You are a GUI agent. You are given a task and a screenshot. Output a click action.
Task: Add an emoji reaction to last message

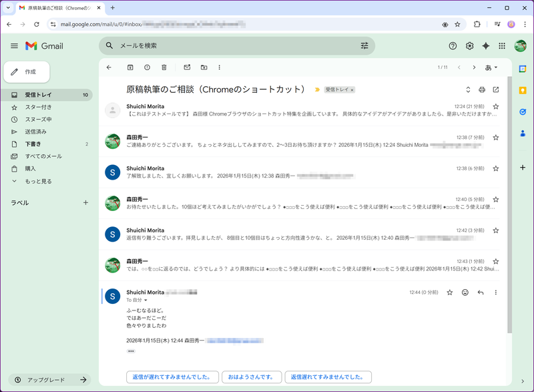[465, 292]
